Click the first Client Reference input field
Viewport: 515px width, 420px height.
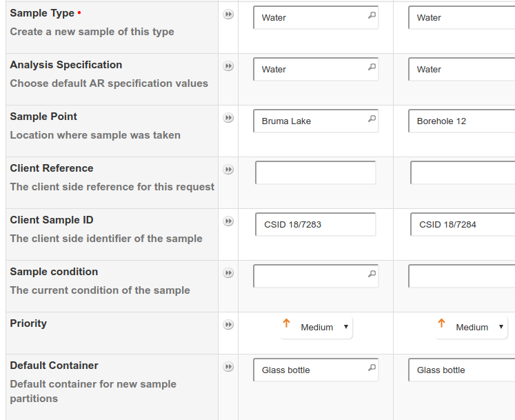(315, 173)
